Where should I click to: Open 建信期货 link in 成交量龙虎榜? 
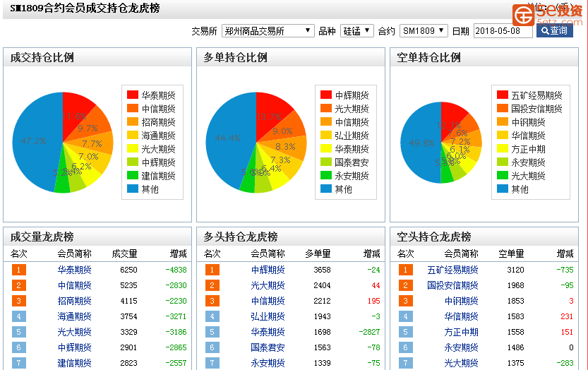74,363
